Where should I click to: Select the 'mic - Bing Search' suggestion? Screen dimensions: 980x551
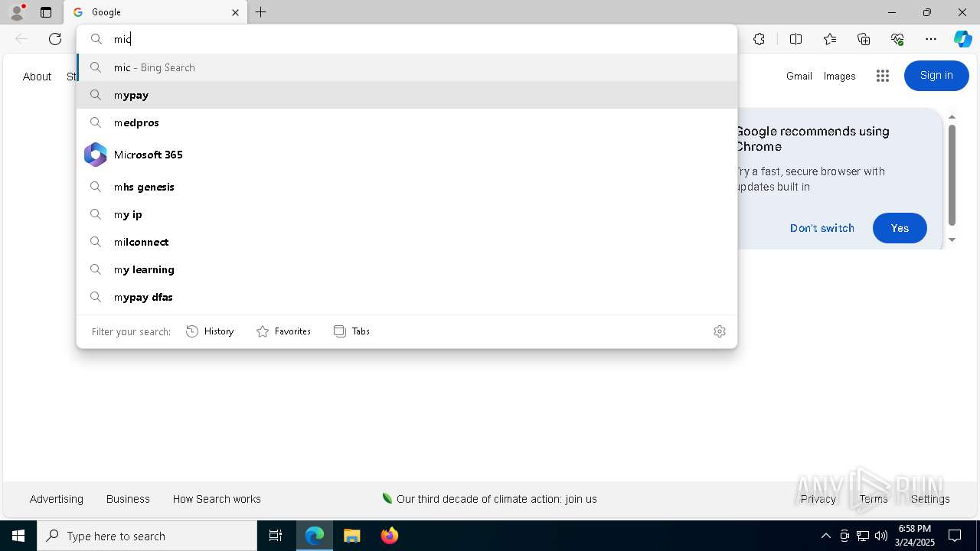point(407,67)
